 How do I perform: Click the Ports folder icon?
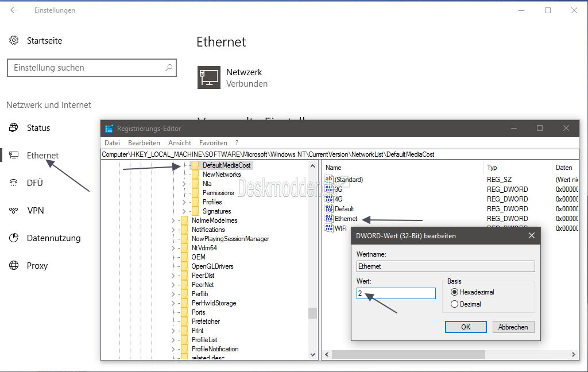pyautogui.click(x=184, y=312)
